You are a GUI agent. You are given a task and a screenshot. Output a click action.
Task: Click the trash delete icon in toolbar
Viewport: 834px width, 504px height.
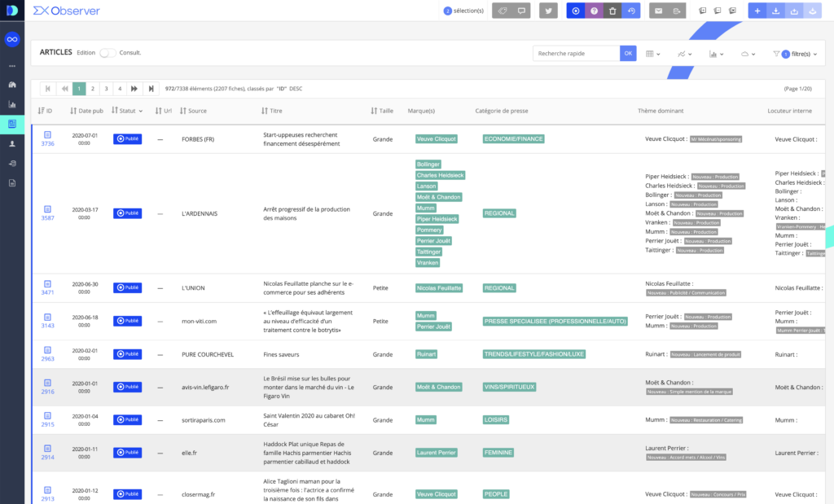(612, 11)
